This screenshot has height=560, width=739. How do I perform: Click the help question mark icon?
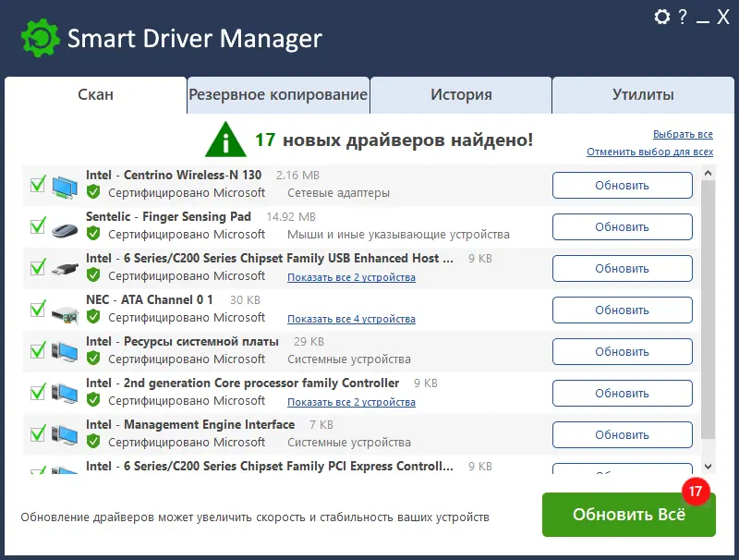point(684,18)
